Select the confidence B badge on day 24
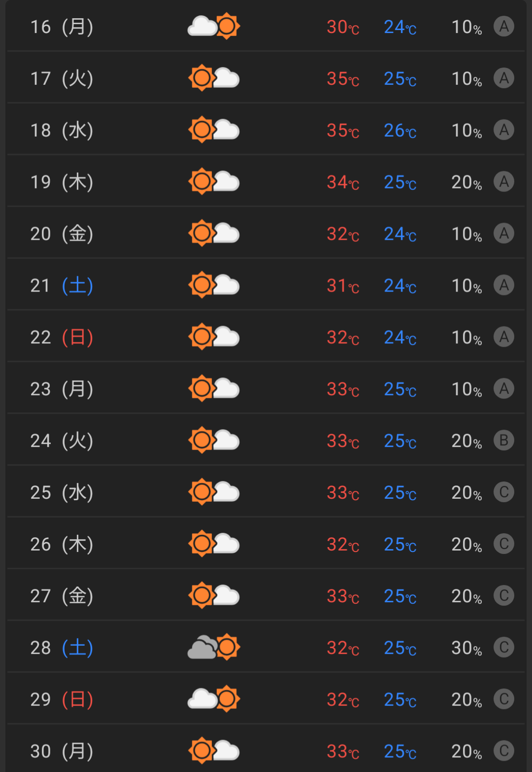This screenshot has height=772, width=532. pos(504,440)
